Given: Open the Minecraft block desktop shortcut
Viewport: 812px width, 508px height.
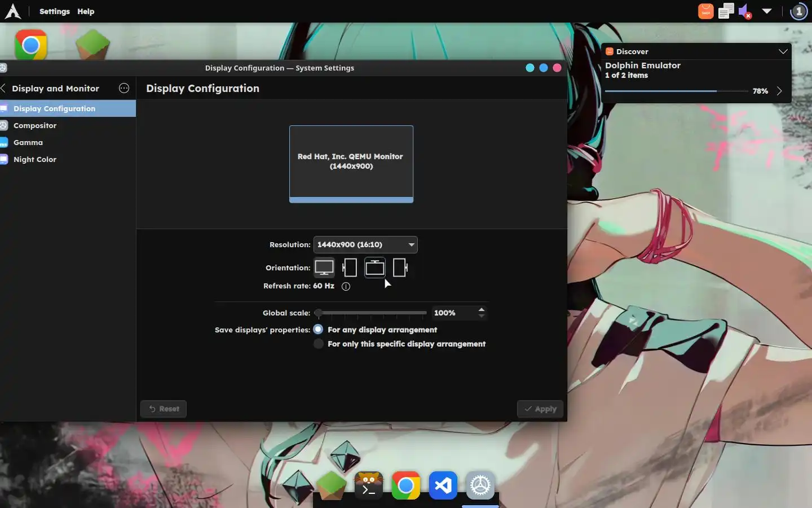Looking at the screenshot, I should (x=92, y=45).
